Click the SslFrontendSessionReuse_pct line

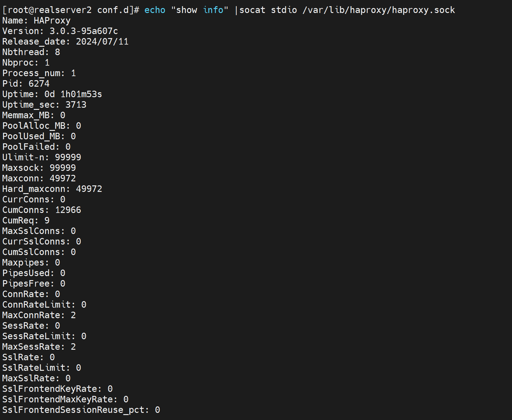pos(81,410)
